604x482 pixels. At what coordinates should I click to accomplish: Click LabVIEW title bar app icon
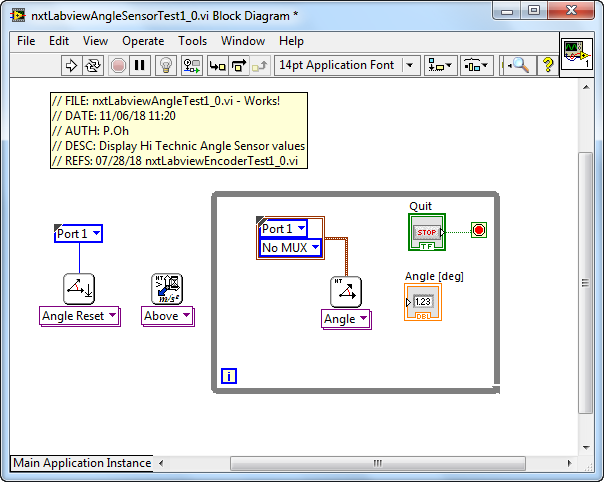[18, 15]
